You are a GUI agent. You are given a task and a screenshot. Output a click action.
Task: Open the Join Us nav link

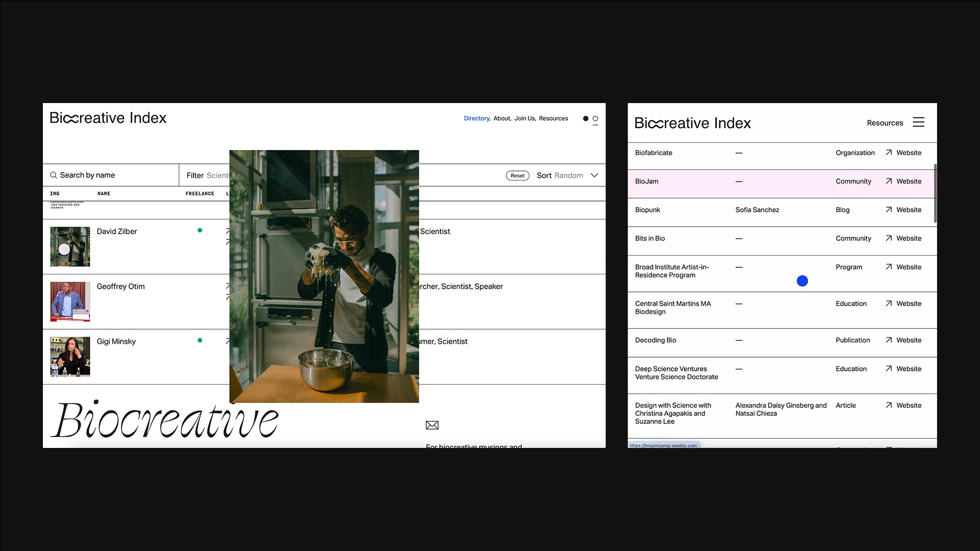point(525,118)
